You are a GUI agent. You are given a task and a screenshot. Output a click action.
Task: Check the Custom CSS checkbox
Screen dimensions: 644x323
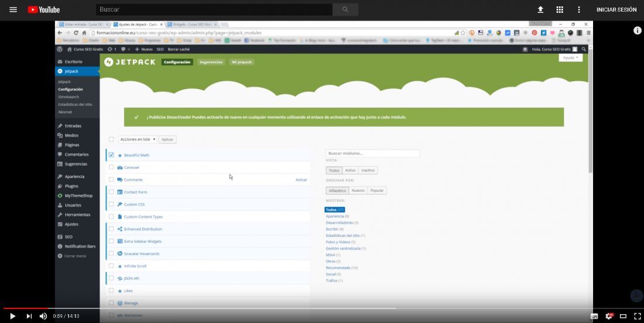pyautogui.click(x=111, y=204)
